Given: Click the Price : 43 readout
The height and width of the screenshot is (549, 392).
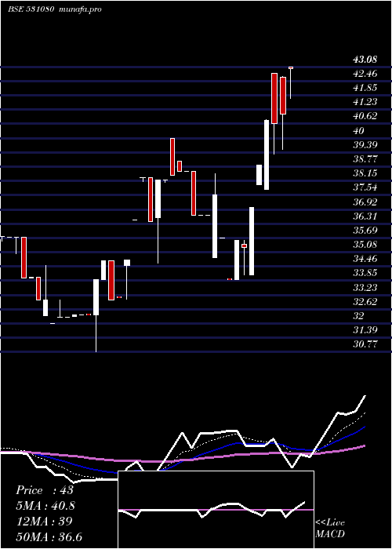Looking at the screenshot, I should pos(45,490).
